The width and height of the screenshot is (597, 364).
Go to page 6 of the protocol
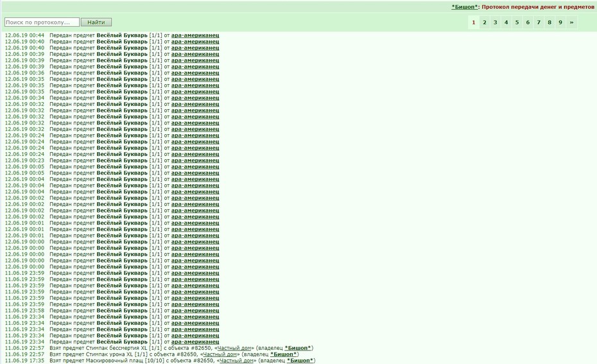[x=528, y=22]
